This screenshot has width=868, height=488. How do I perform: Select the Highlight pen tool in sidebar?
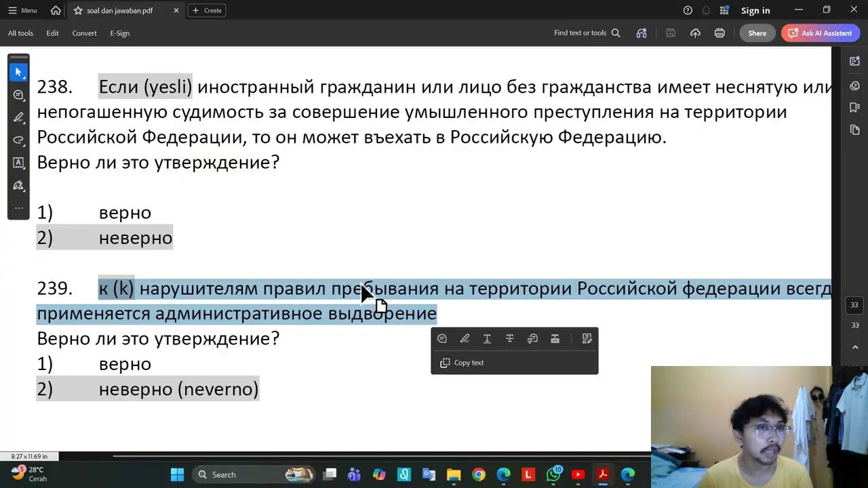[18, 117]
